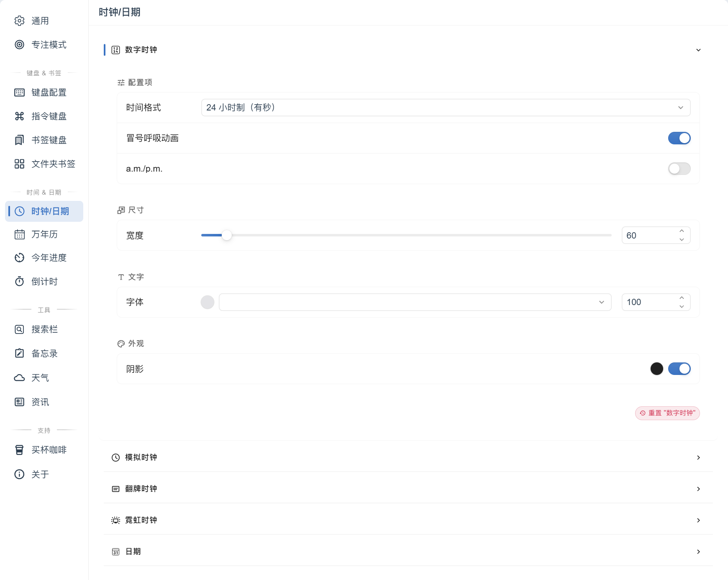Image resolution: width=728 pixels, height=580 pixels.
Task: Open the 备忘录 memo icon
Action: click(x=19, y=354)
